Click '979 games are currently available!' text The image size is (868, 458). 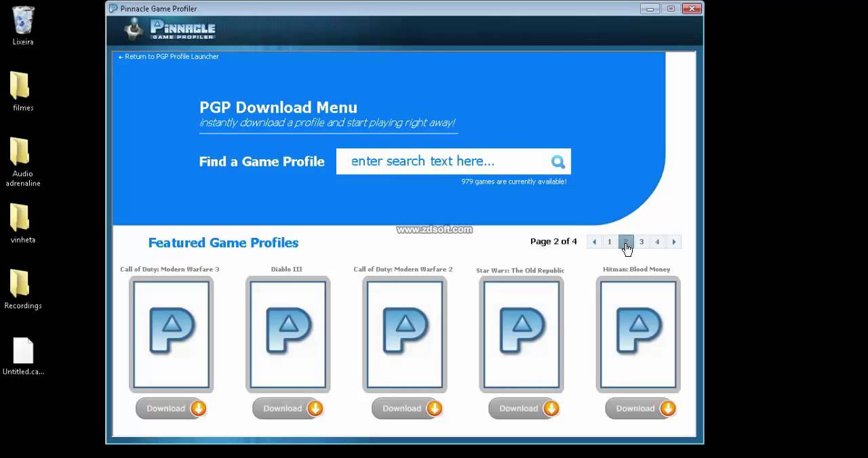514,182
